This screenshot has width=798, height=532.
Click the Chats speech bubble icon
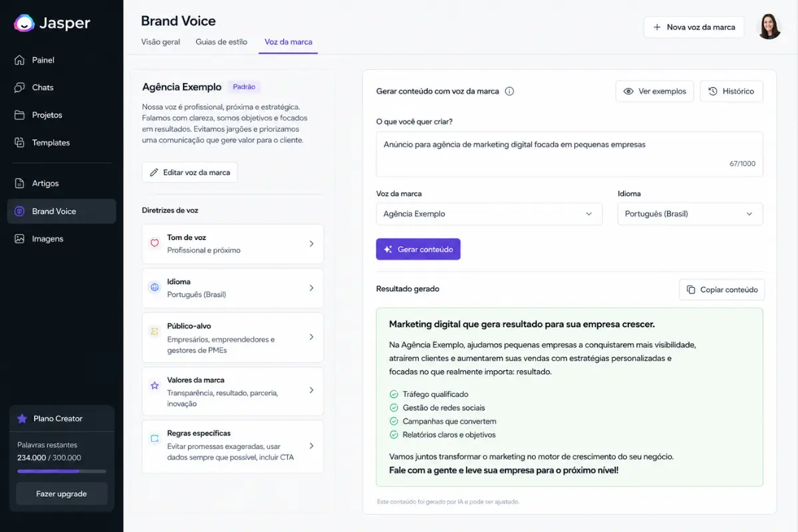19,87
